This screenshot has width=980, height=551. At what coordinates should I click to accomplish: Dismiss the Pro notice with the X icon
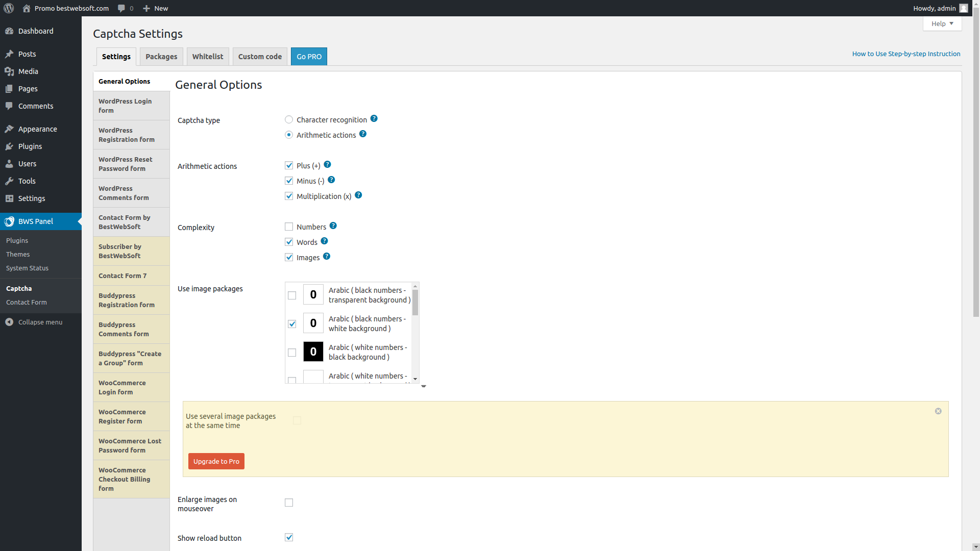click(938, 411)
